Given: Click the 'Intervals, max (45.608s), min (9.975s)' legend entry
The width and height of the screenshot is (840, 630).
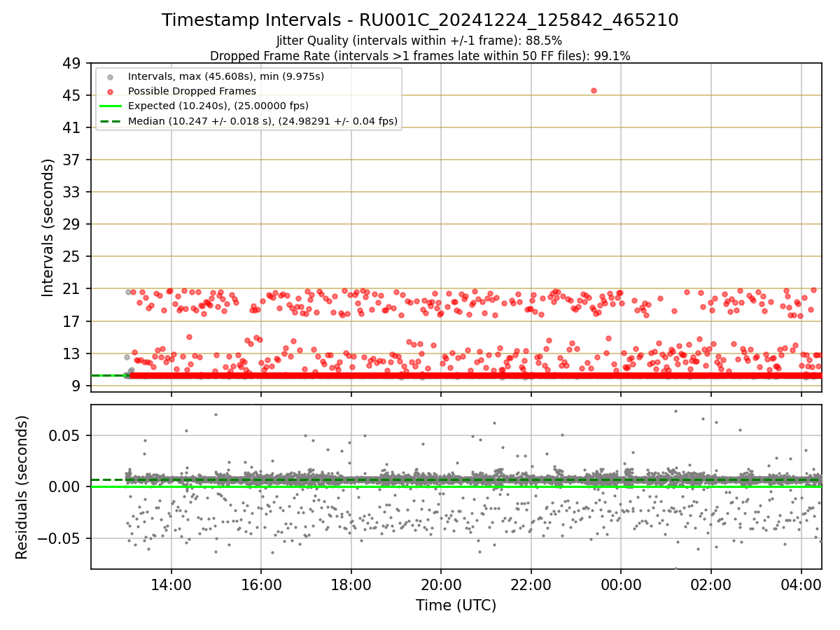Looking at the screenshot, I should pyautogui.click(x=226, y=76).
